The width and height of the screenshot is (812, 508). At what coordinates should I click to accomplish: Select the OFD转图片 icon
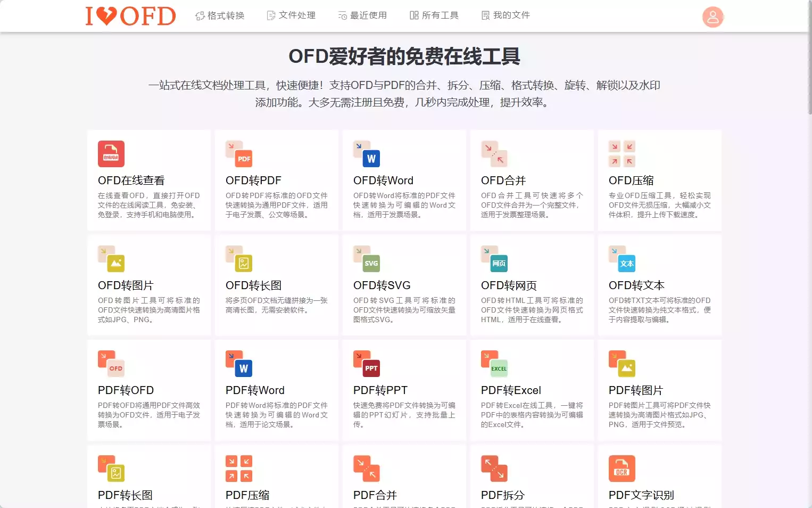click(111, 259)
